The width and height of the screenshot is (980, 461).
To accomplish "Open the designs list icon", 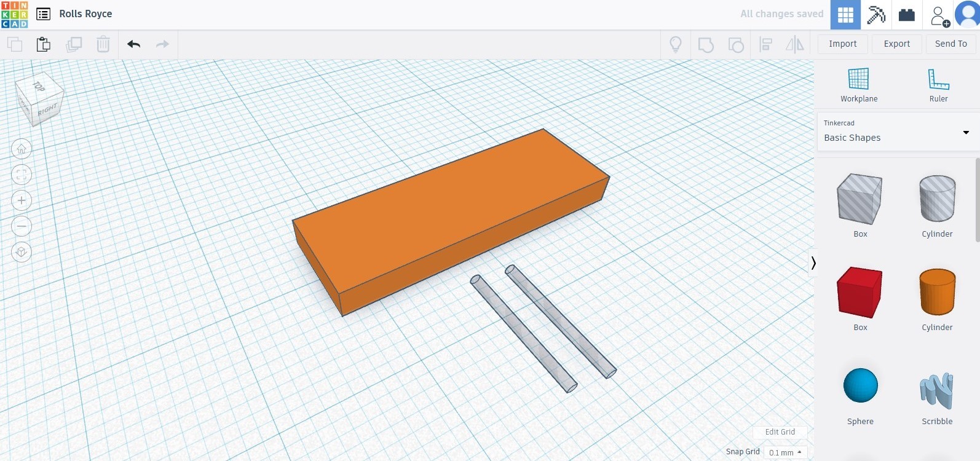I will click(43, 14).
